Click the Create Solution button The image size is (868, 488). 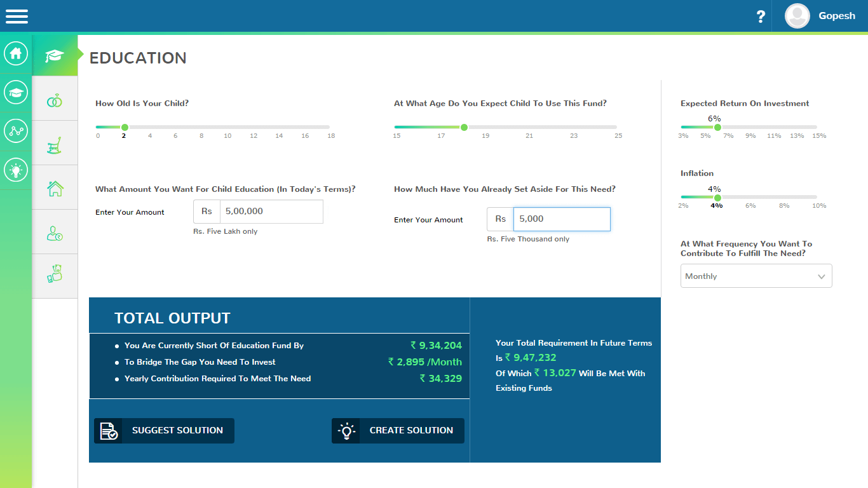click(398, 431)
